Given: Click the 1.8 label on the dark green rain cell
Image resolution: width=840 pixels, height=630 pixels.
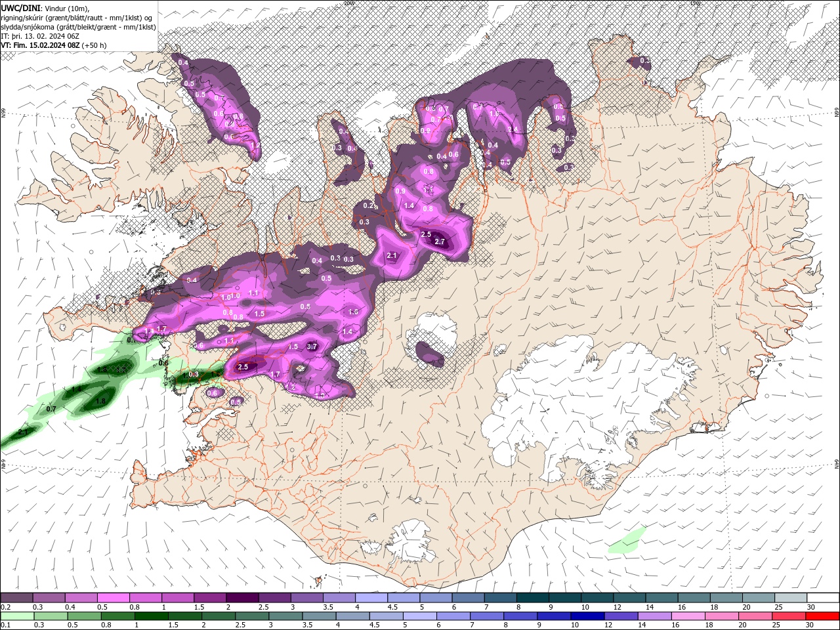Looking at the screenshot, I should 100,401.
